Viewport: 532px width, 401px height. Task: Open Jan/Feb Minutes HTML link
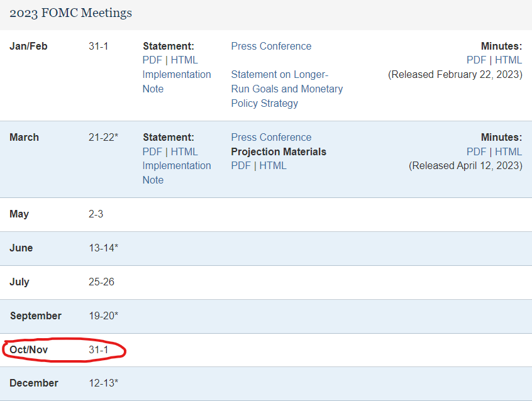pos(508,60)
